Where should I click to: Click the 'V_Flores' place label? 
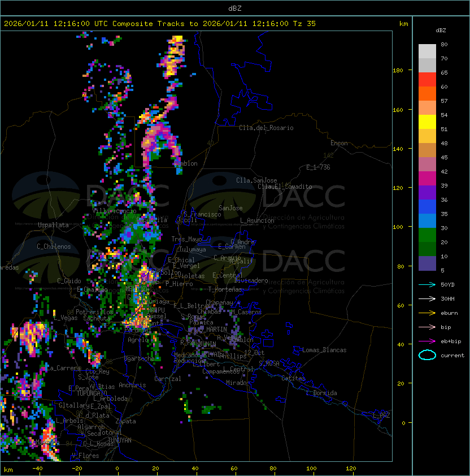point(85,456)
